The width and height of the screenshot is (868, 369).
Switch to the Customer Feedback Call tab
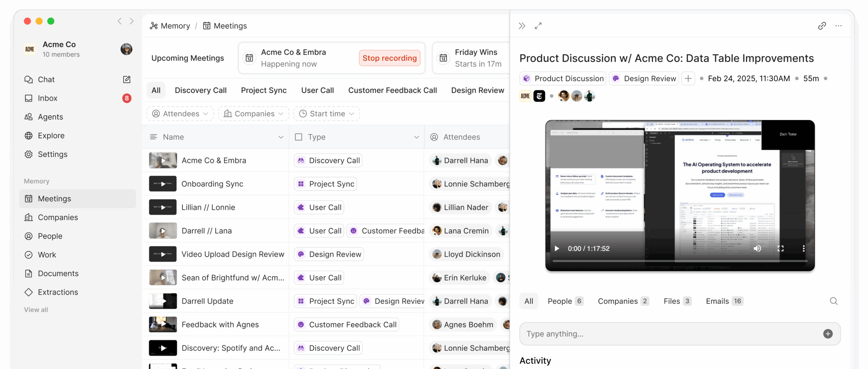coord(392,90)
